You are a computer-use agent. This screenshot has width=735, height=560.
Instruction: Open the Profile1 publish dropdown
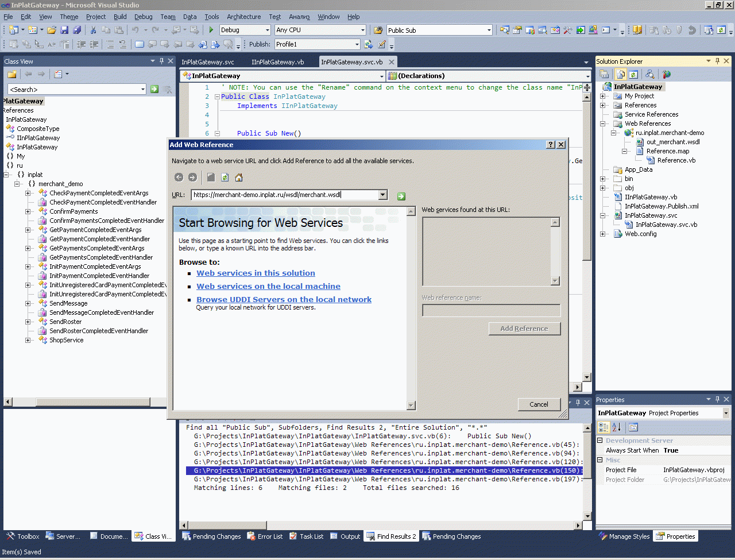coord(357,44)
